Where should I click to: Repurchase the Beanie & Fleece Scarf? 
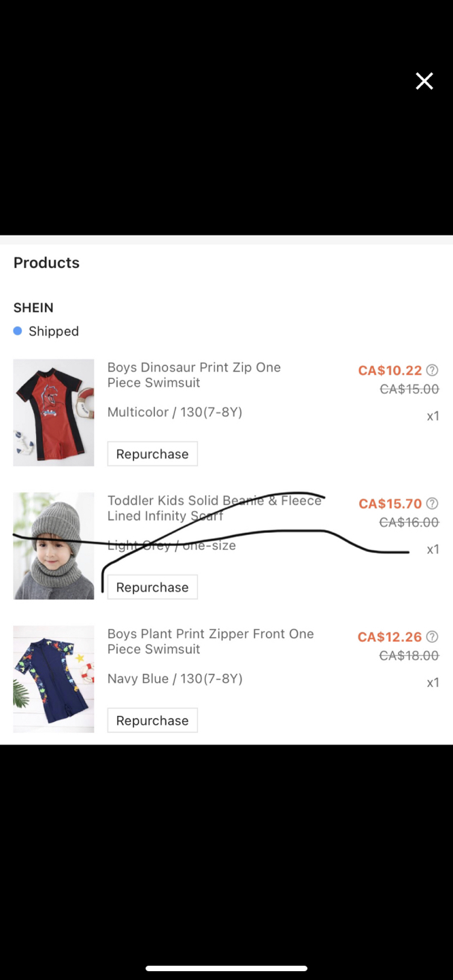tap(152, 587)
